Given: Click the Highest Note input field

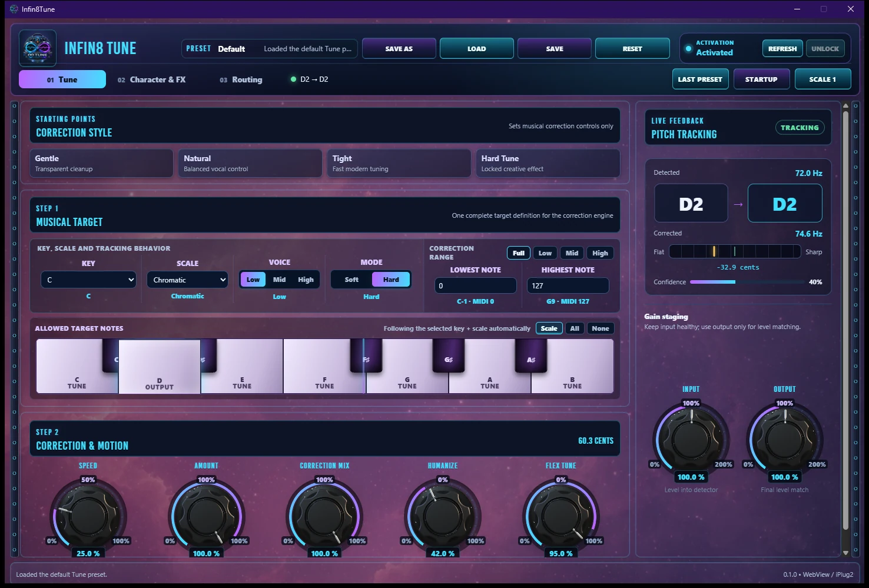Looking at the screenshot, I should coord(568,285).
